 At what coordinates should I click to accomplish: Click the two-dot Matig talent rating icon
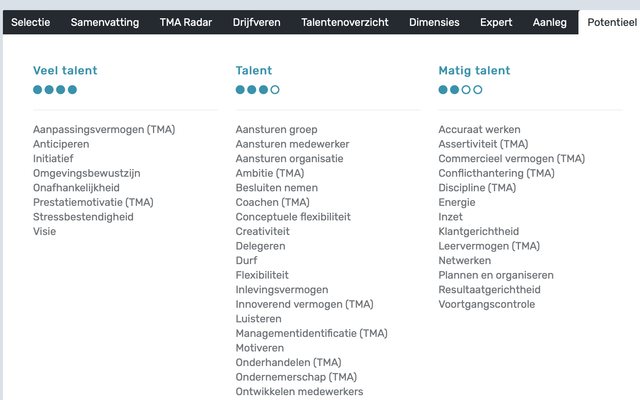(x=460, y=89)
